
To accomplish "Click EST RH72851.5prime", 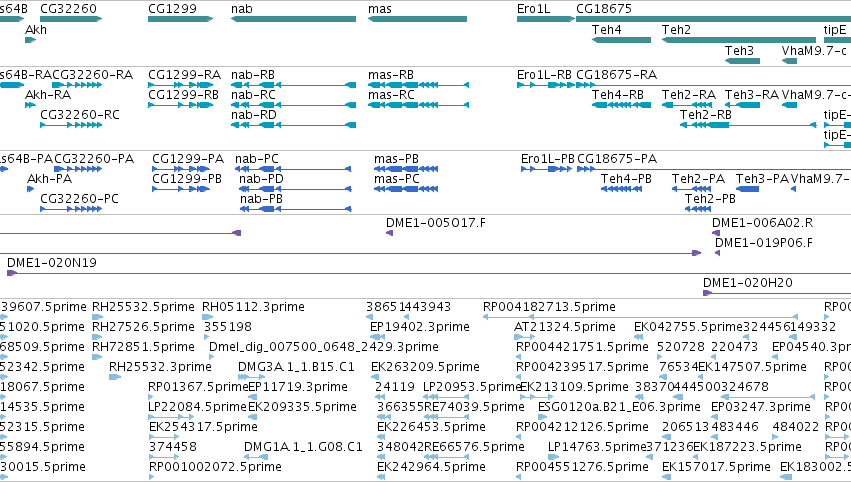I will point(97,357).
